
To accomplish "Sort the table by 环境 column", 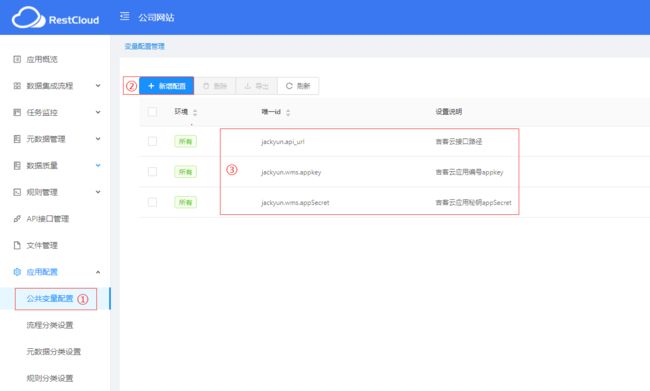I will pyautogui.click(x=195, y=112).
